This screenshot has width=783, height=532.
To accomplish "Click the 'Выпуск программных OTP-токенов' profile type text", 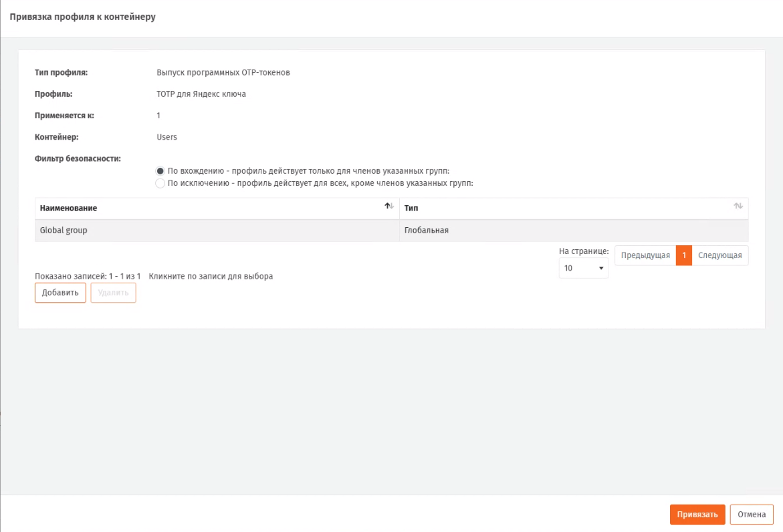I will click(223, 73).
